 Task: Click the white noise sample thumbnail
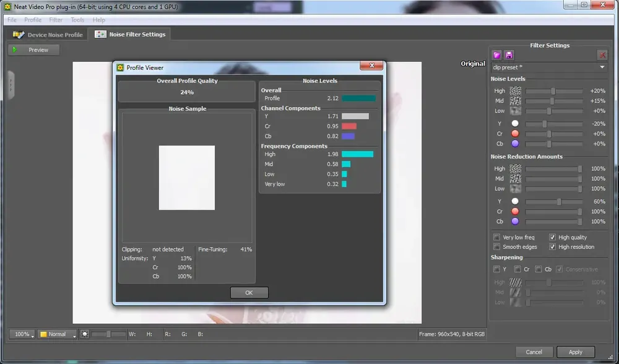click(x=187, y=178)
